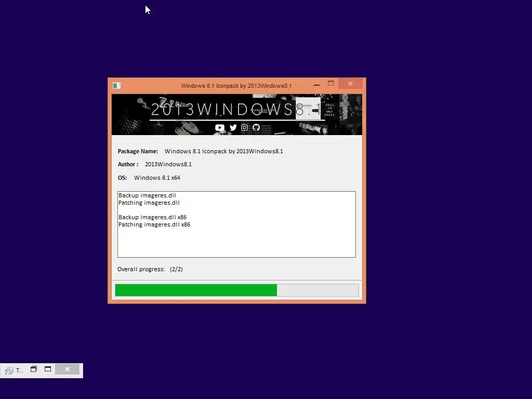Click the installer window title text
Image resolution: width=532 pixels, height=399 pixels.
coord(236,86)
